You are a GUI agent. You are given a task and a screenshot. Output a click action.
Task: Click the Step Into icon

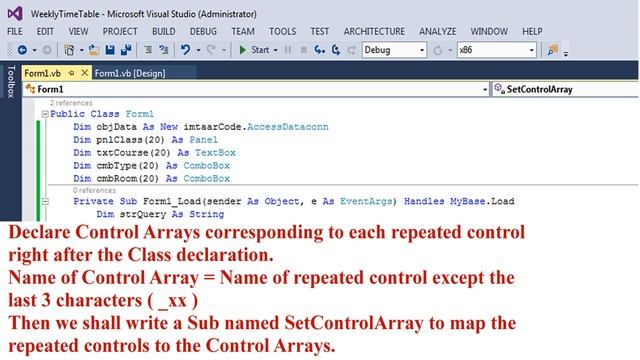(x=320, y=50)
